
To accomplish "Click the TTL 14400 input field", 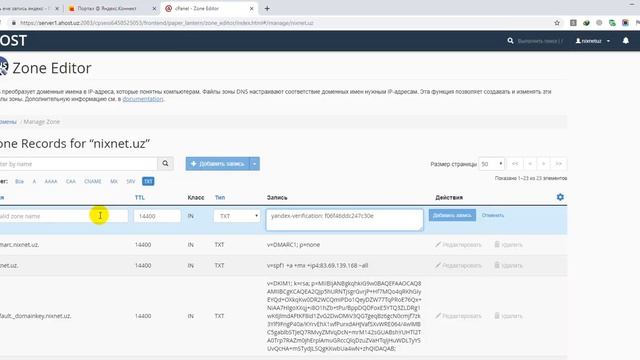I will [157, 216].
